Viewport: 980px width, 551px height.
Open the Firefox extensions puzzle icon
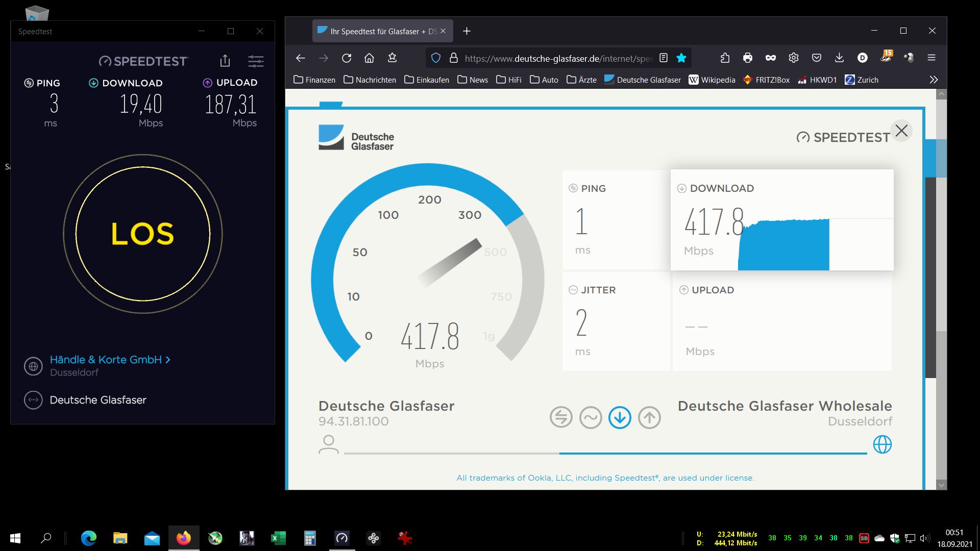[x=725, y=58]
